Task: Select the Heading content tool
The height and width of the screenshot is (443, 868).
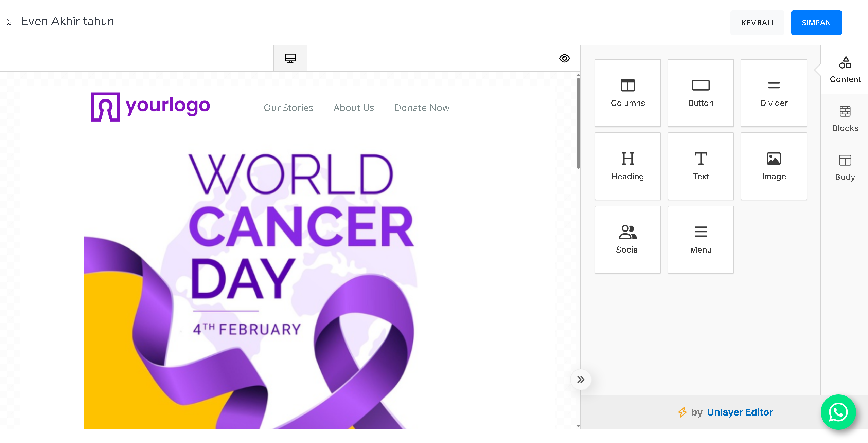Action: (x=627, y=166)
